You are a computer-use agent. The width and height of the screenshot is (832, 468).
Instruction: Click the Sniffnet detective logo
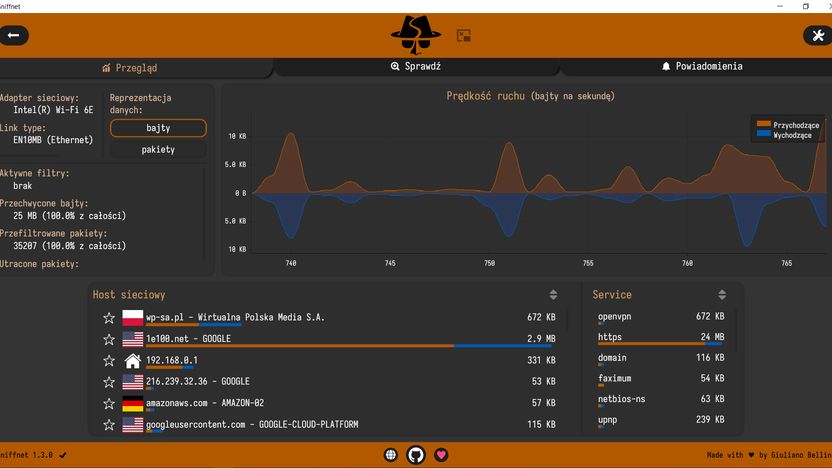click(x=415, y=35)
